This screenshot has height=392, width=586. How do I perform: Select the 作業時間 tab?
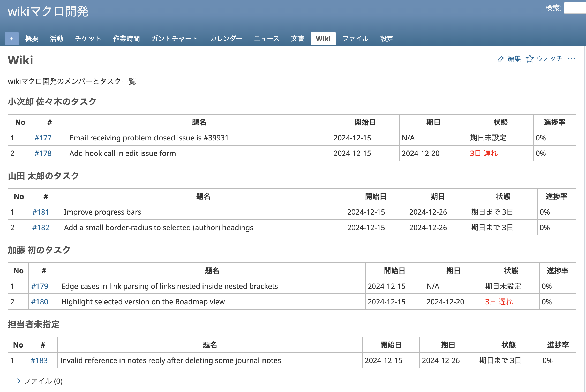pos(126,39)
